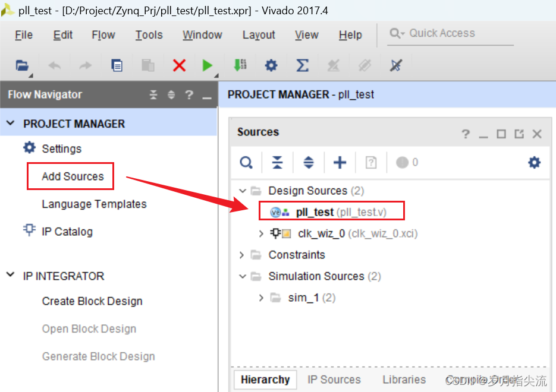This screenshot has height=392, width=556.
Task: Open the IP Catalog
Action: (67, 232)
